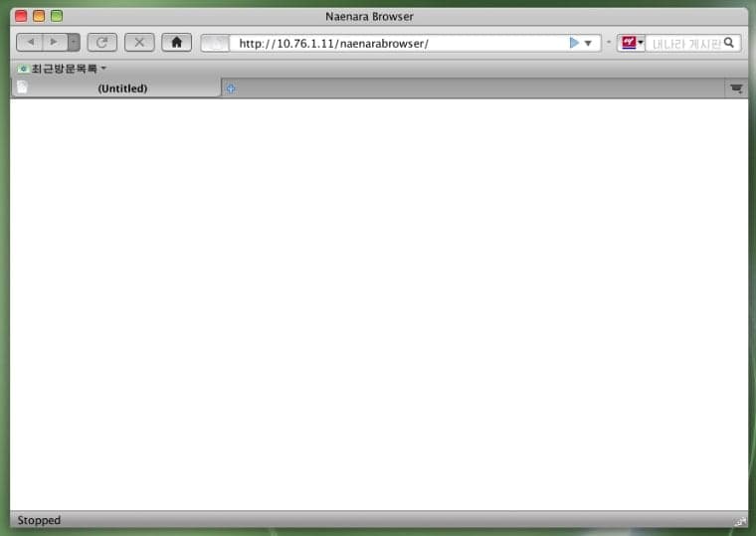The height and width of the screenshot is (536, 756).
Task: Focus the Naenara search field
Action: point(685,44)
